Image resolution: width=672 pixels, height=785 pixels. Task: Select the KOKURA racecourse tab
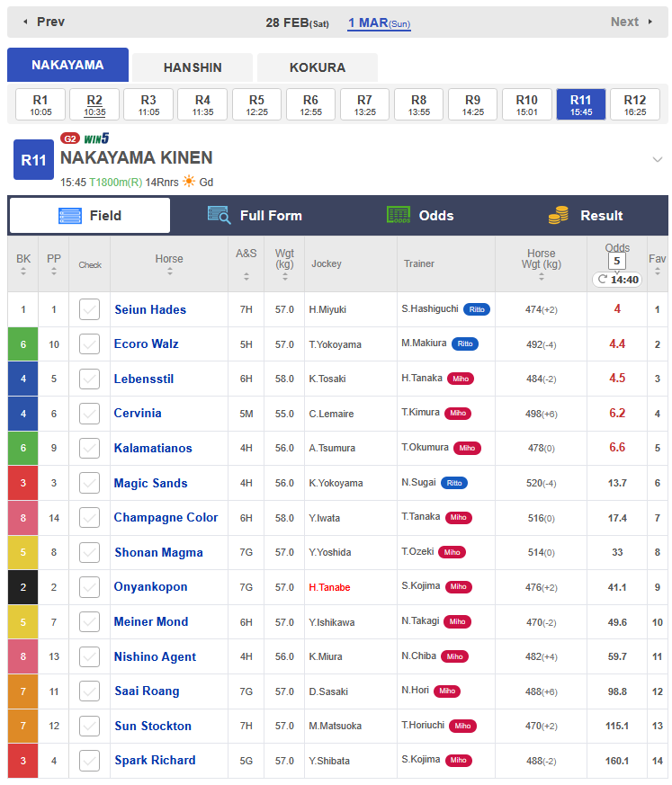point(318,67)
